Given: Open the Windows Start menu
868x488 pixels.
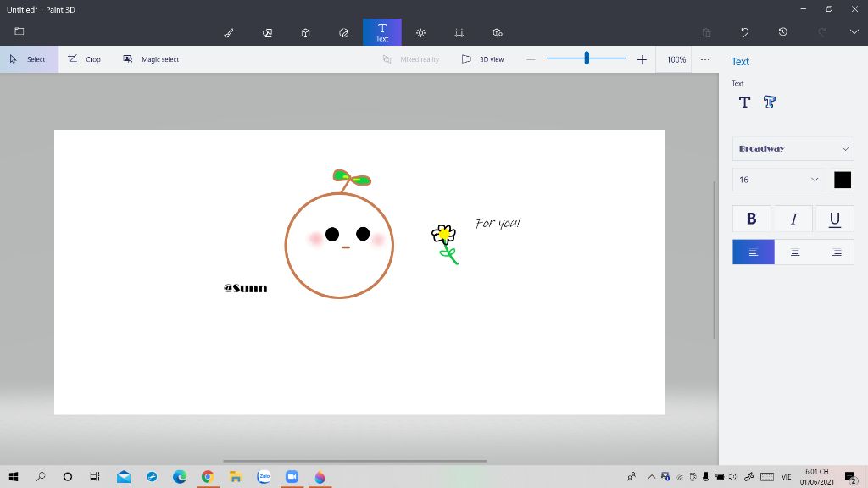Looking at the screenshot, I should click(14, 476).
